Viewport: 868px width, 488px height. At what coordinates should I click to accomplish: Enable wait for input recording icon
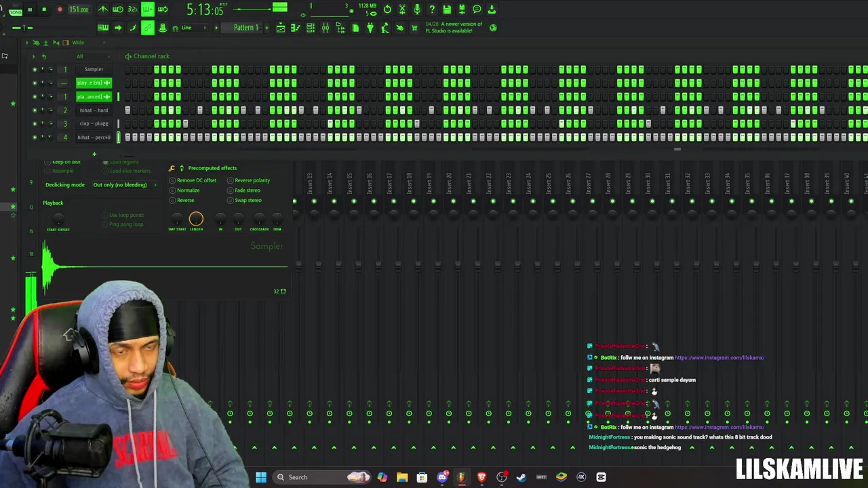coord(118,9)
